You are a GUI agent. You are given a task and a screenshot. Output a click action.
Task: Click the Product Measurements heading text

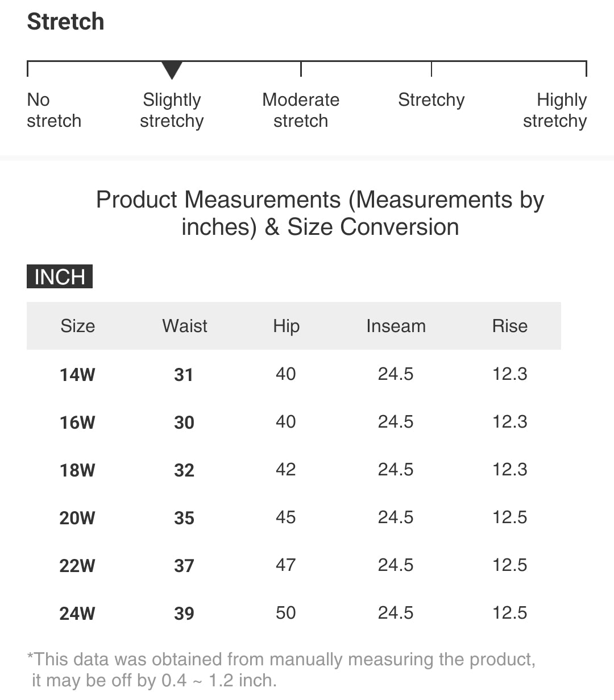point(320,213)
